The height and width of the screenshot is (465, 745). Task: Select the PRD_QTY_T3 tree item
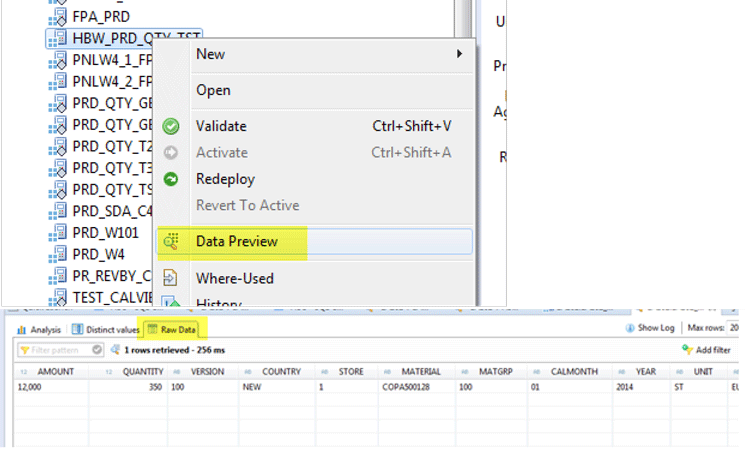click(113, 168)
